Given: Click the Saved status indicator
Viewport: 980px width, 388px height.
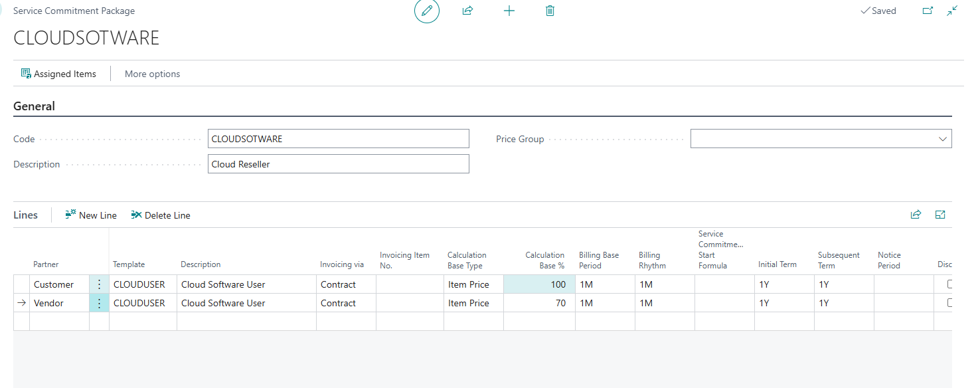Looking at the screenshot, I should pyautogui.click(x=878, y=11).
